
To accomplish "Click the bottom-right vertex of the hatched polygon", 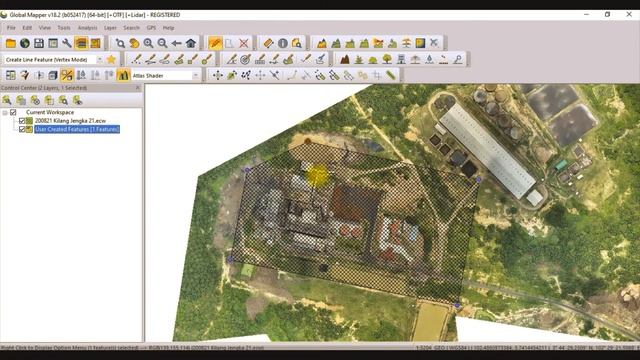I will pos(457,305).
